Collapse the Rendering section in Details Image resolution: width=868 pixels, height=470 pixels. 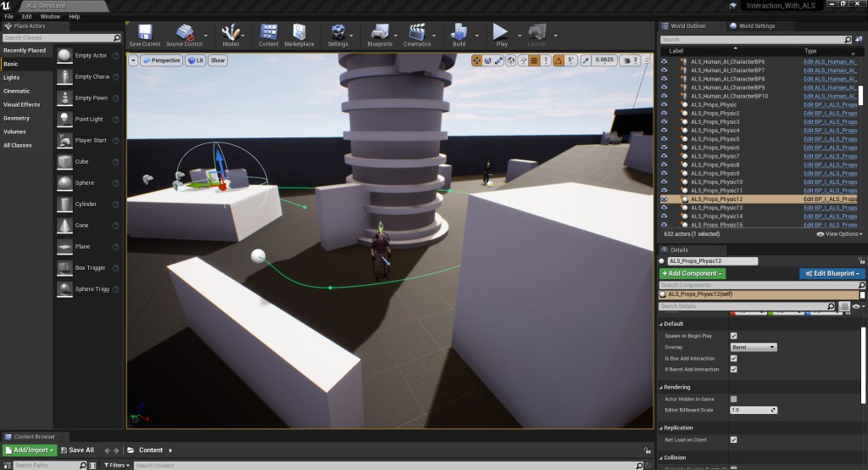pyautogui.click(x=661, y=387)
